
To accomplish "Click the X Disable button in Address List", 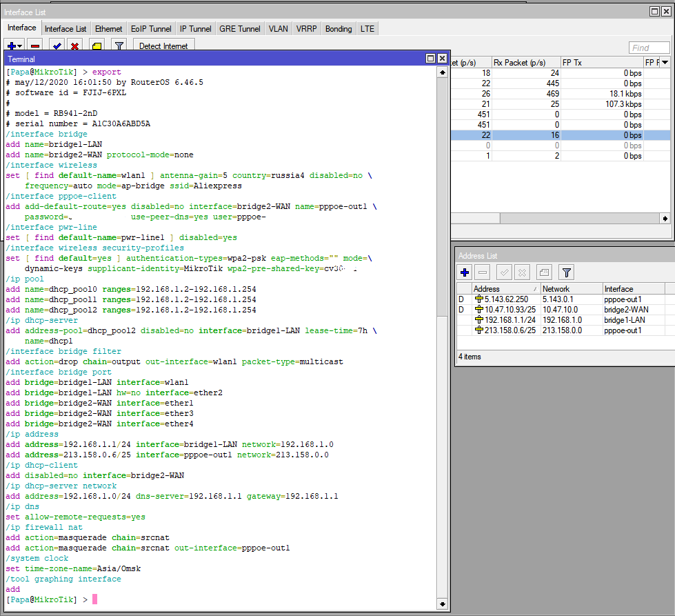I will click(522, 272).
